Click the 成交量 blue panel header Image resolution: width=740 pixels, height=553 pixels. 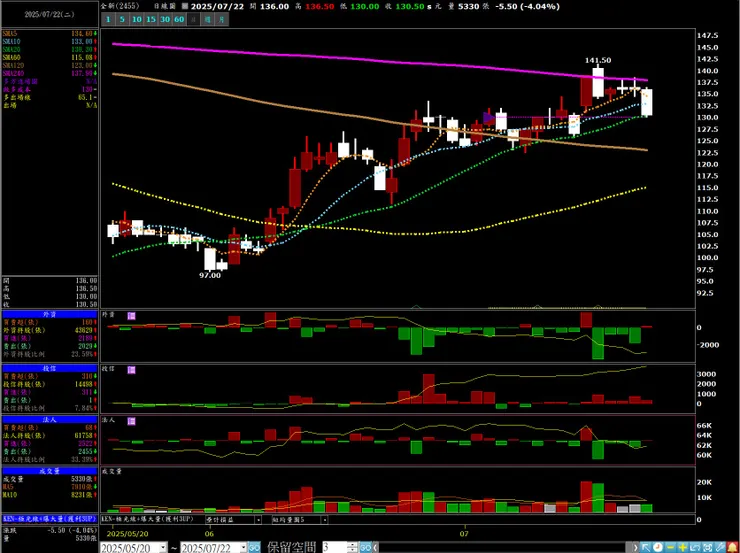(x=50, y=471)
